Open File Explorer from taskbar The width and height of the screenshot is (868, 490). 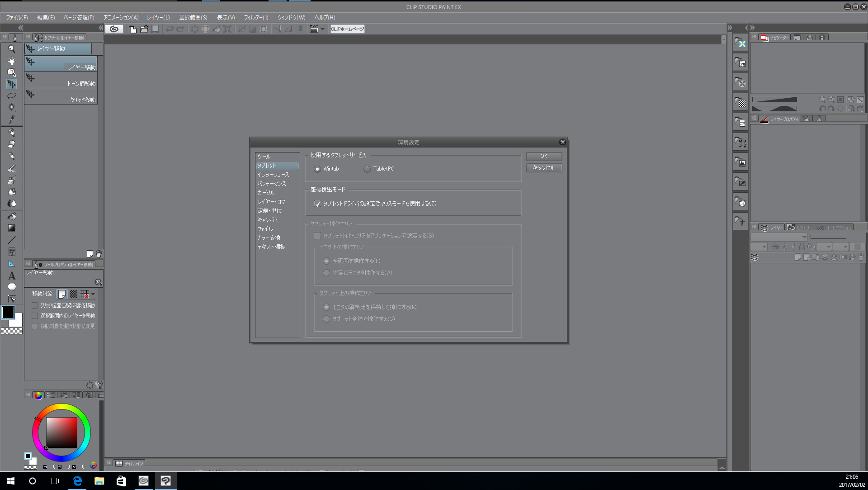click(x=99, y=481)
